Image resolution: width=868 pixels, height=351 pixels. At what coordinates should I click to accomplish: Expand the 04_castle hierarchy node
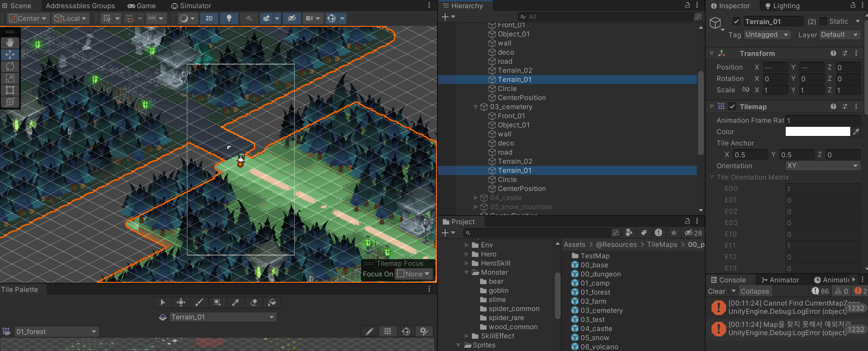(x=476, y=198)
